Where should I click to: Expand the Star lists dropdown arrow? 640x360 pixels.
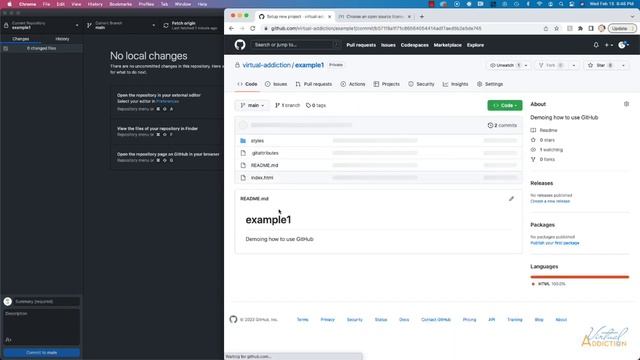[623, 65]
